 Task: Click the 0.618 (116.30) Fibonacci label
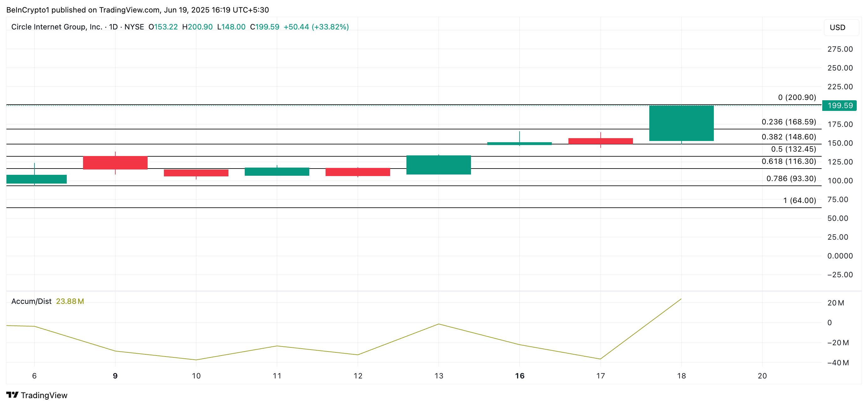click(788, 161)
